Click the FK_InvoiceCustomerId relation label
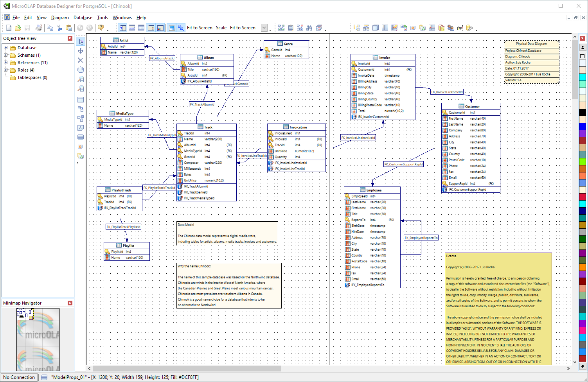The image size is (588, 382). pyautogui.click(x=447, y=92)
